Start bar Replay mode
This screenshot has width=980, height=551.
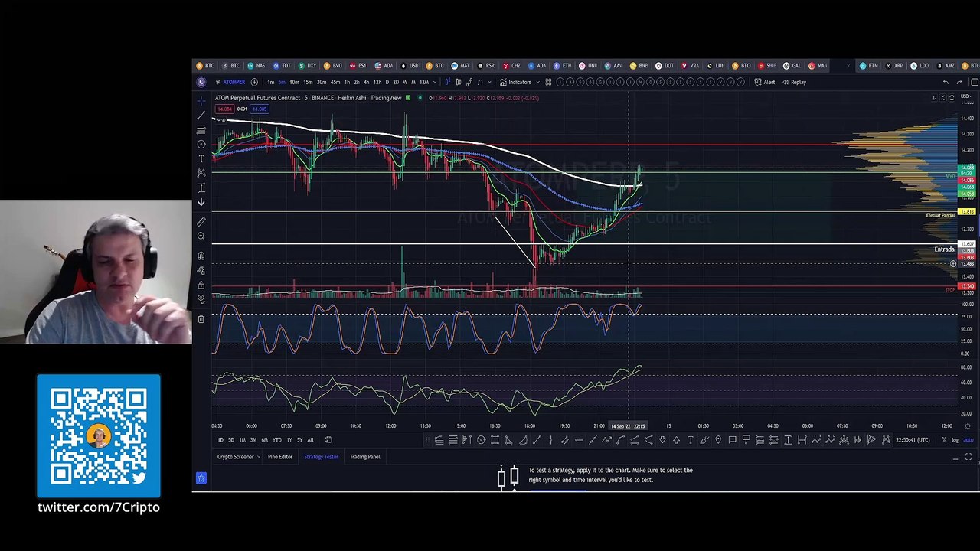[794, 82]
